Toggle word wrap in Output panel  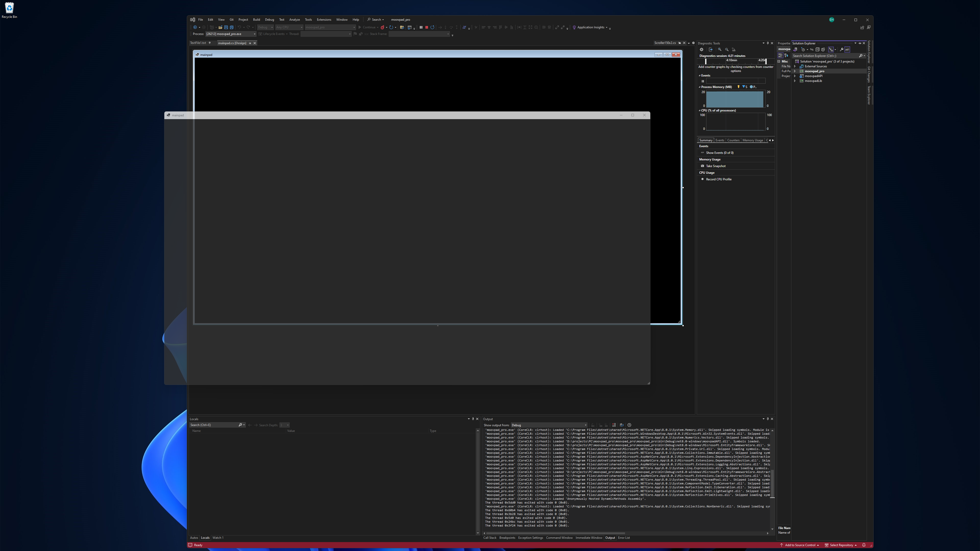(622, 425)
